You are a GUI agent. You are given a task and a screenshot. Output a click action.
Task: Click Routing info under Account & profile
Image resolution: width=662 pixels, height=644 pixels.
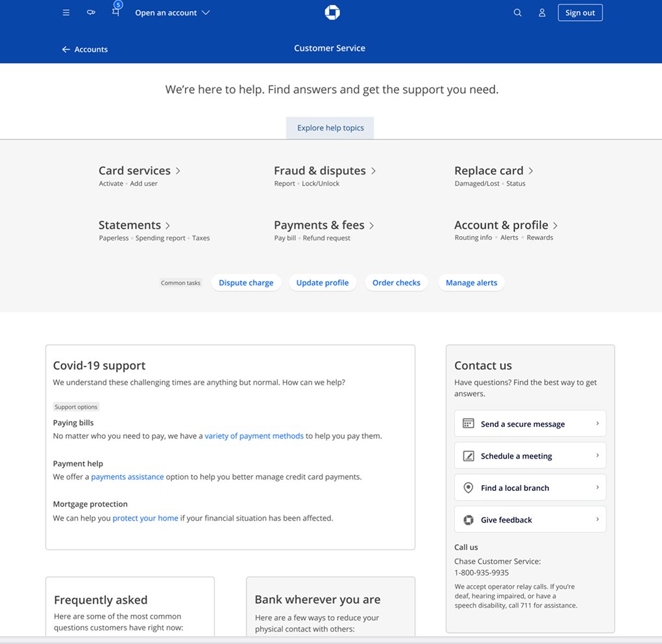point(473,237)
